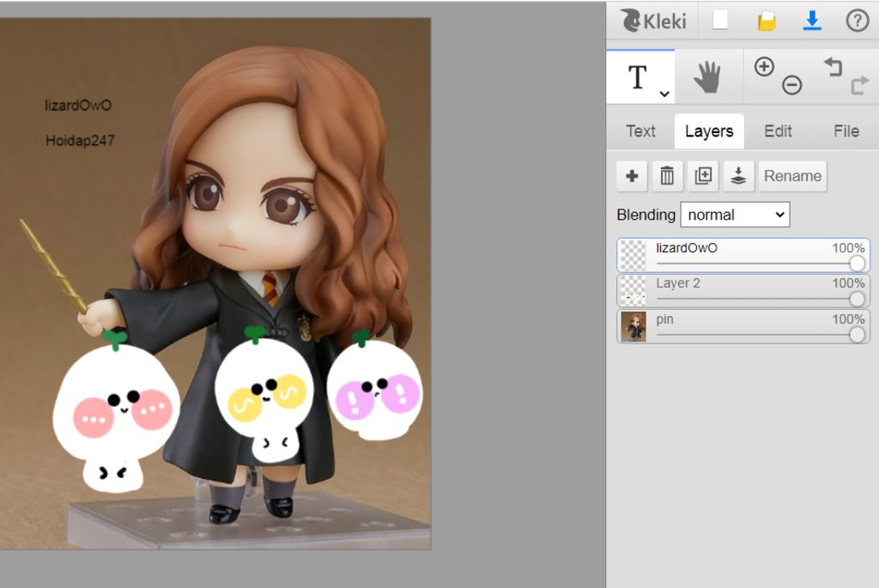Click the Layer 2 thumbnail

click(x=633, y=291)
